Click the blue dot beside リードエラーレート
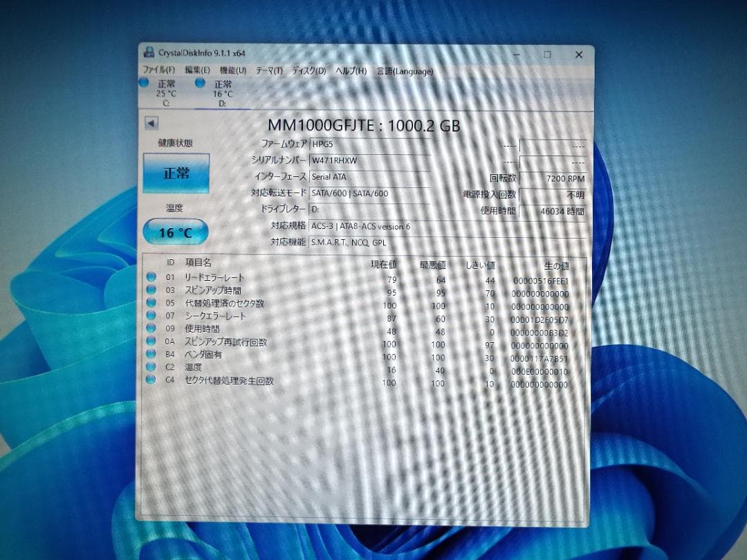 pos(151,277)
